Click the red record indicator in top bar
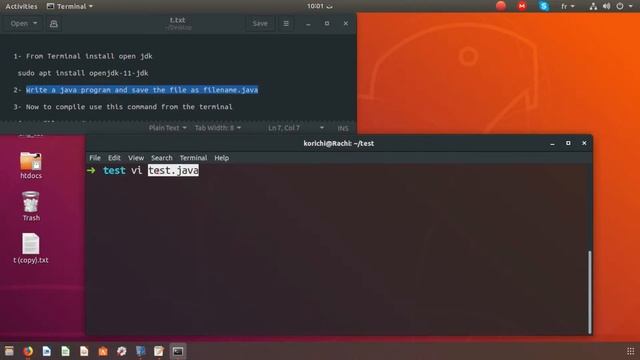 point(501,6)
